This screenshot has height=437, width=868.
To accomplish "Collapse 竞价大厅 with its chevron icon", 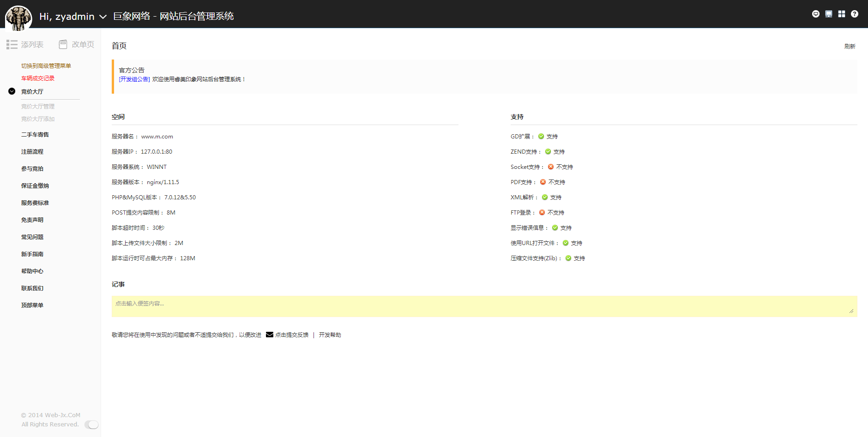I will [x=12, y=91].
